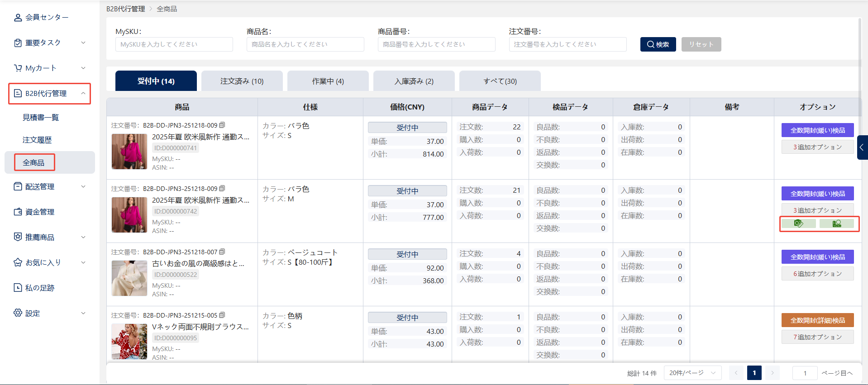Click the orange 全数開封(詳細)検品 button
Viewport: 868px width, 385px height.
(818, 320)
